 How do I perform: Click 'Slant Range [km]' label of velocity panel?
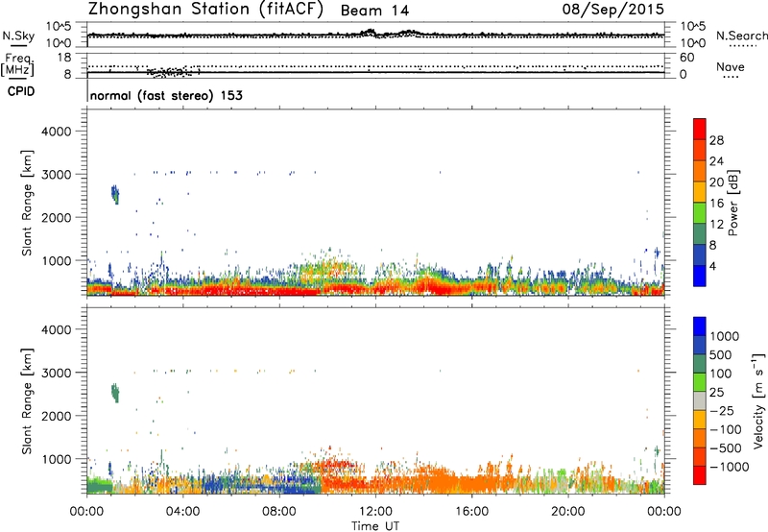point(27,401)
